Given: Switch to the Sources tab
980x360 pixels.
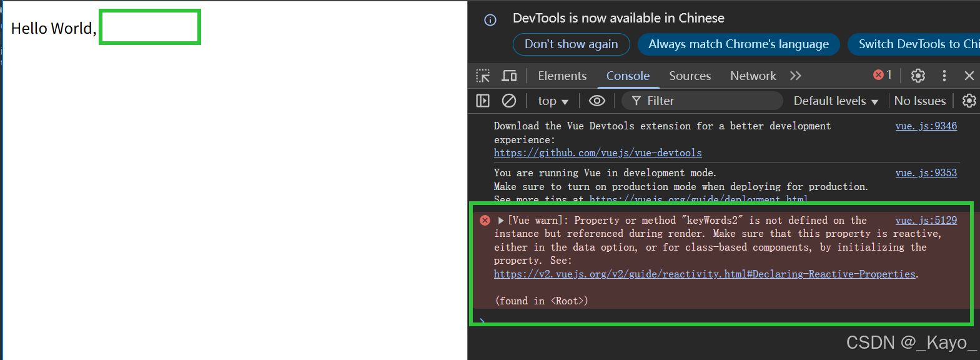Looking at the screenshot, I should pos(690,76).
